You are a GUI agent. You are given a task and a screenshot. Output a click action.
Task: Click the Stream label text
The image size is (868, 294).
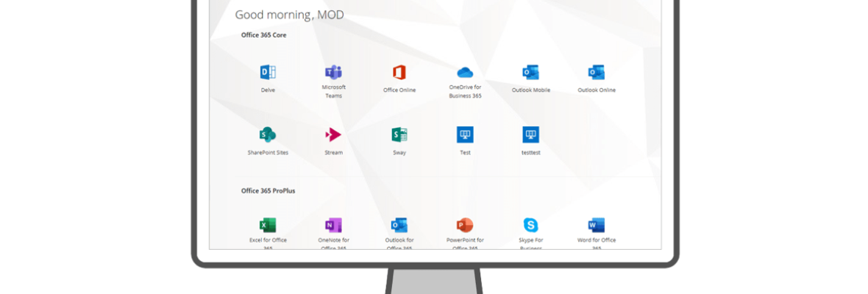334,153
